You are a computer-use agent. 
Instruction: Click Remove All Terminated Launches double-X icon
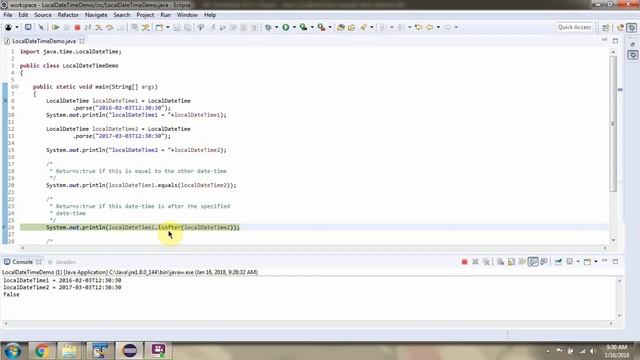[x=486, y=262]
